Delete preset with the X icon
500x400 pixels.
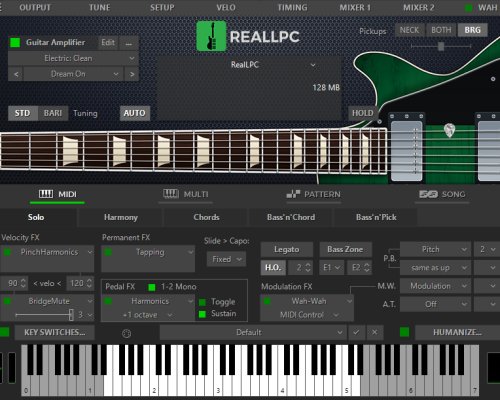pos(375,332)
